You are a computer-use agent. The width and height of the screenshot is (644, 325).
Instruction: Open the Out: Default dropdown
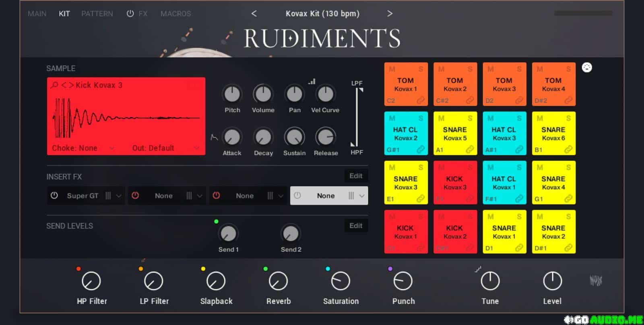tap(165, 148)
